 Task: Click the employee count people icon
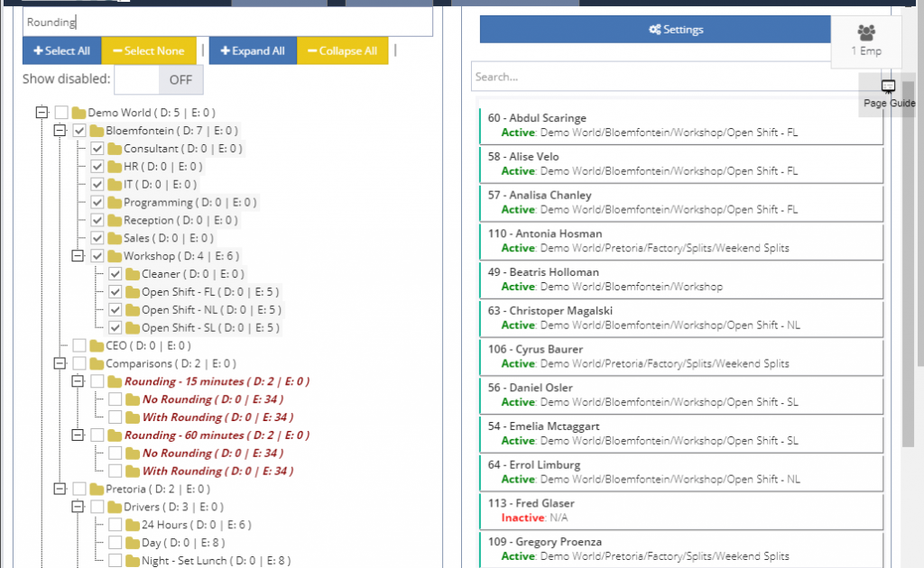pyautogui.click(x=866, y=33)
